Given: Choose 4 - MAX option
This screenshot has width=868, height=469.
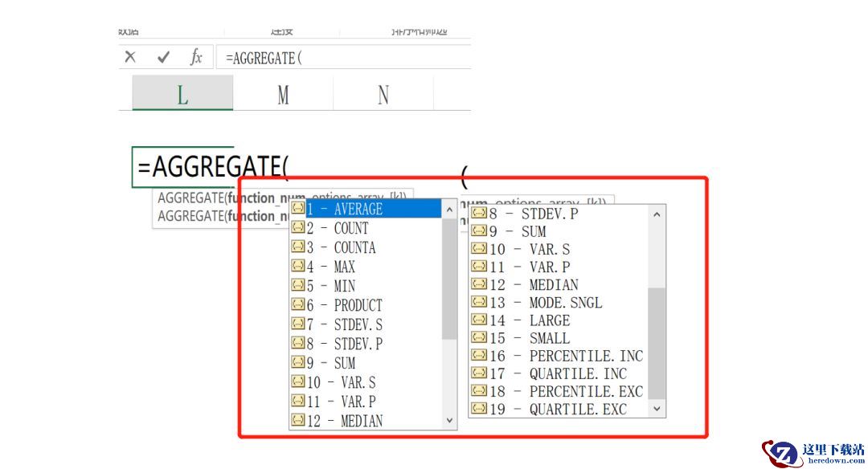Looking at the screenshot, I should click(366, 267).
